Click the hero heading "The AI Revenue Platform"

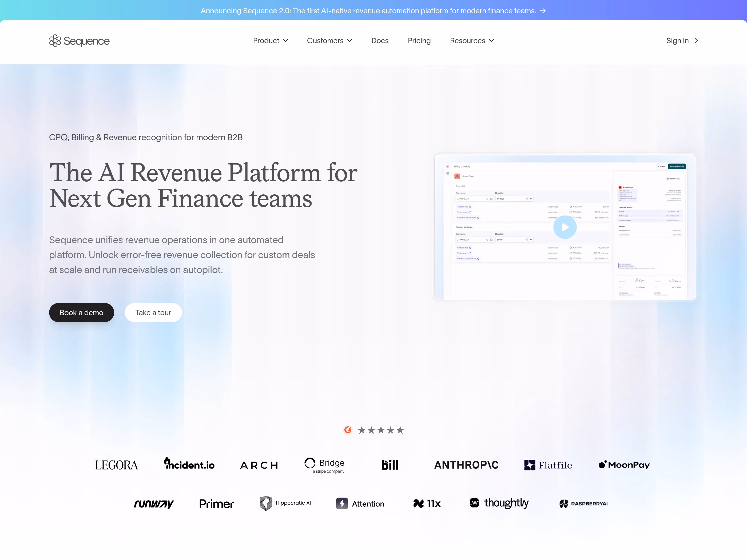(203, 186)
